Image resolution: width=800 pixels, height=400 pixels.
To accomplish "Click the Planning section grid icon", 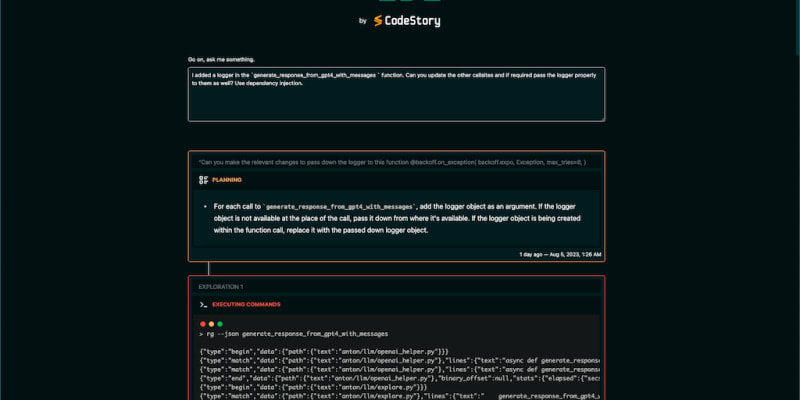I will coord(203,180).
